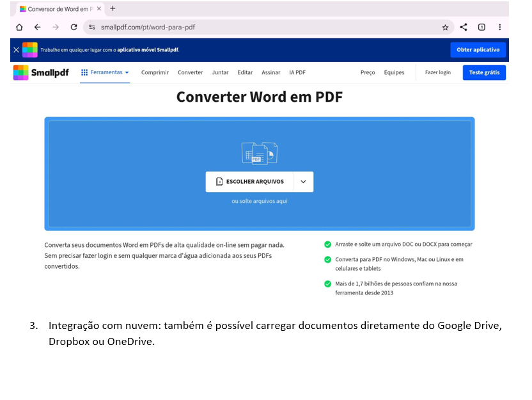
Task: Bookmark the page with the star icon
Action: [445, 28]
